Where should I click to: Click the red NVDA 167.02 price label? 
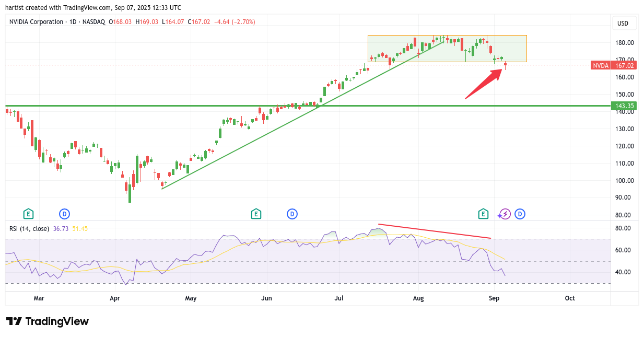(x=614, y=65)
